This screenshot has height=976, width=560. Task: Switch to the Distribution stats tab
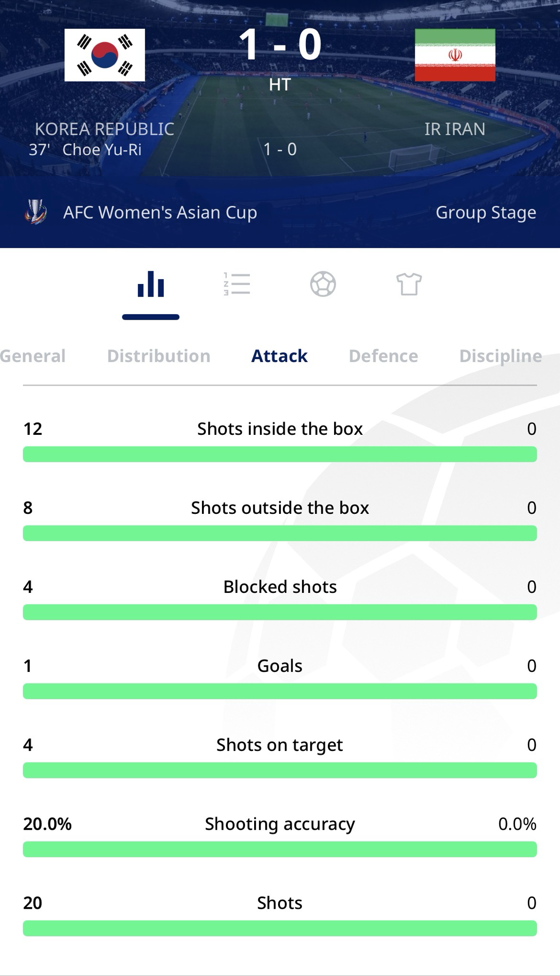(x=159, y=356)
